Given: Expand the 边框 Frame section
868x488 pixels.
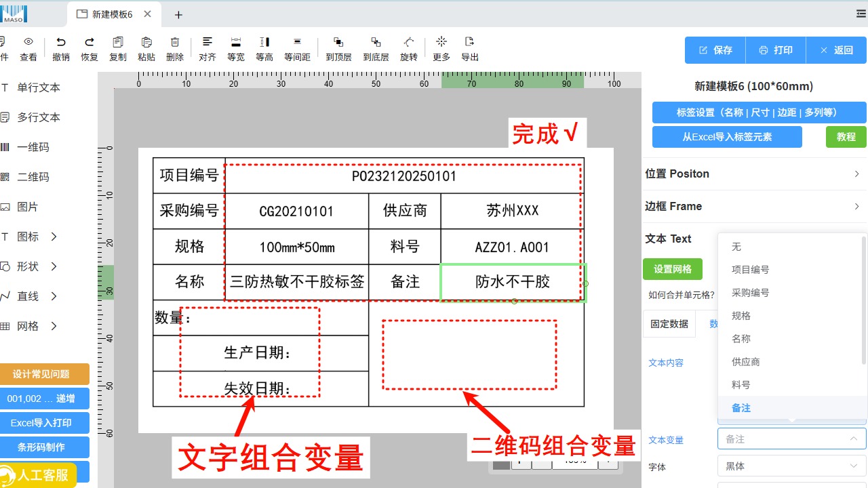Looking at the screenshot, I should coord(754,207).
